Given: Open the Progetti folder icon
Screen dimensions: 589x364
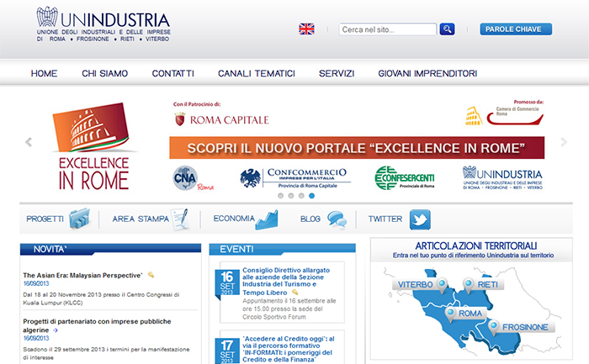Looking at the screenshot, I should pyautogui.click(x=80, y=219).
